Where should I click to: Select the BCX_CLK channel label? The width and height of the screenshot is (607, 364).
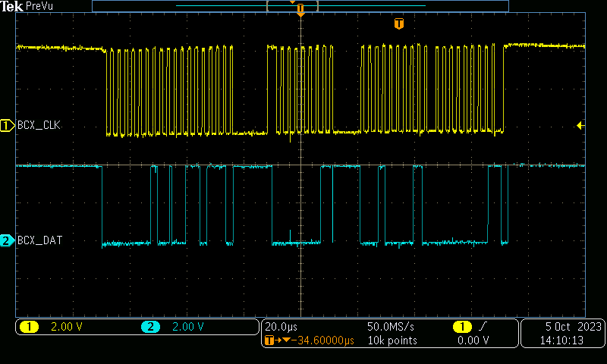[x=39, y=125]
